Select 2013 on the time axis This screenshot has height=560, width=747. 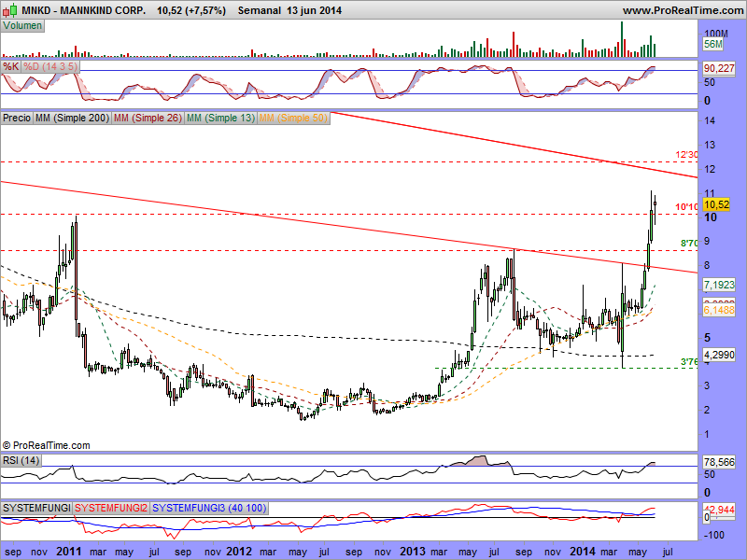point(413,552)
